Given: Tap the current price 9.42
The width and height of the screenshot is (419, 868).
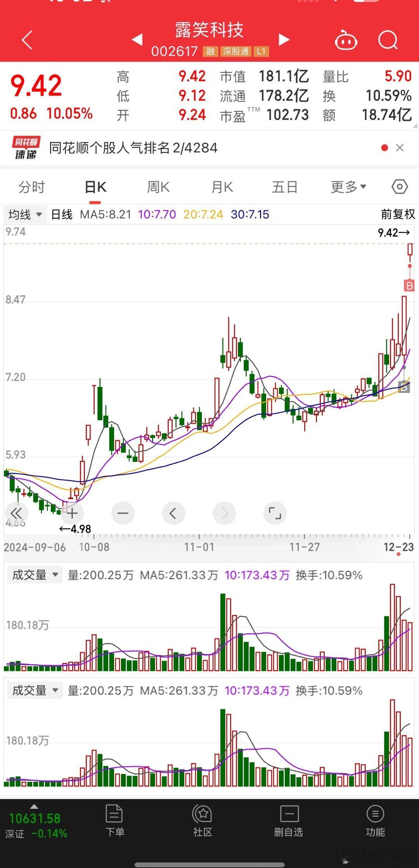Looking at the screenshot, I should coord(36,86).
